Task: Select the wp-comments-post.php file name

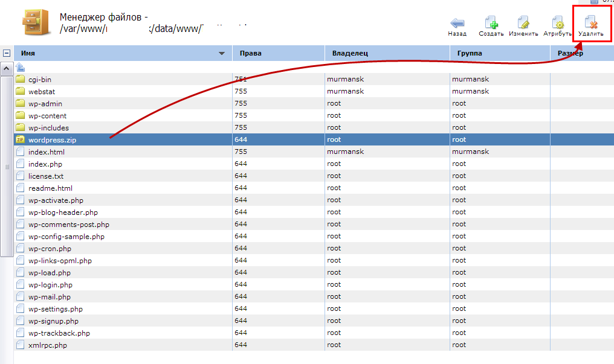Action: point(68,225)
